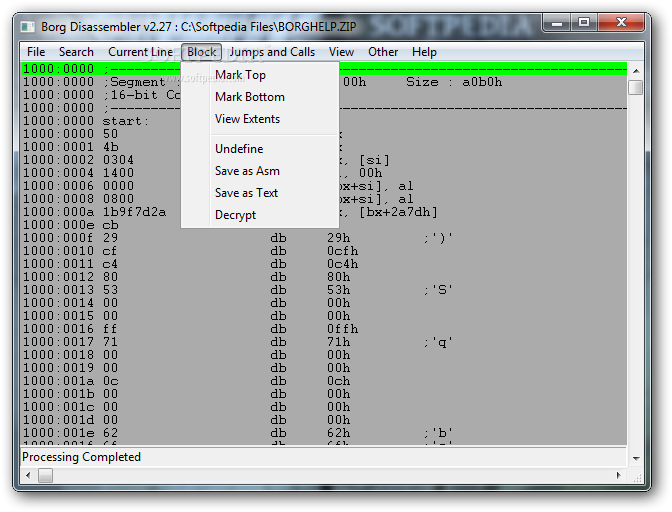Select the 'start:' label line
This screenshot has width=672, height=512.
point(324,121)
